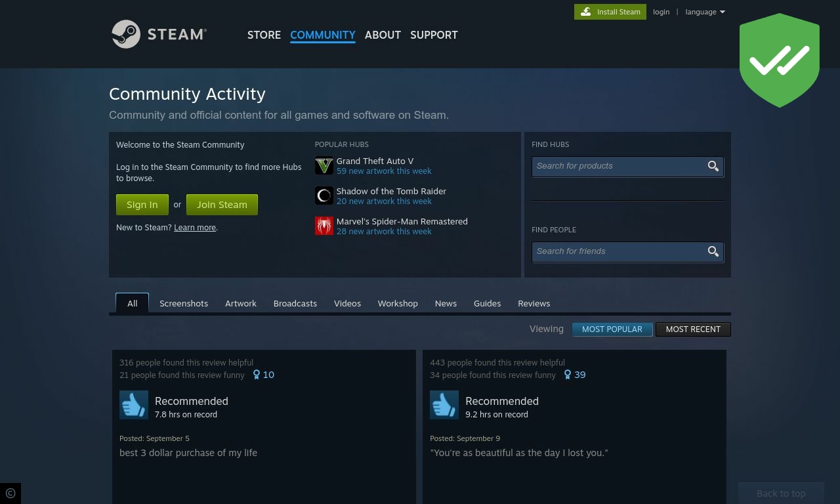Click the Sign In button
The height and width of the screenshot is (504, 840).
142,205
